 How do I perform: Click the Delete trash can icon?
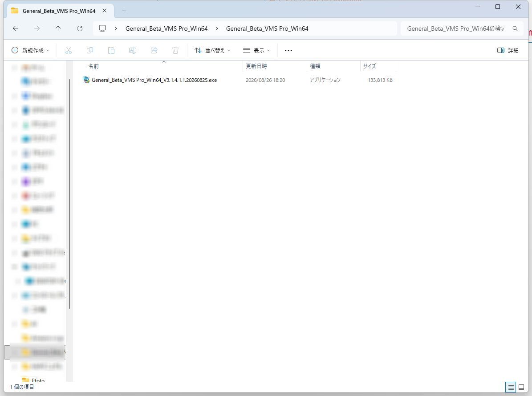pos(175,50)
